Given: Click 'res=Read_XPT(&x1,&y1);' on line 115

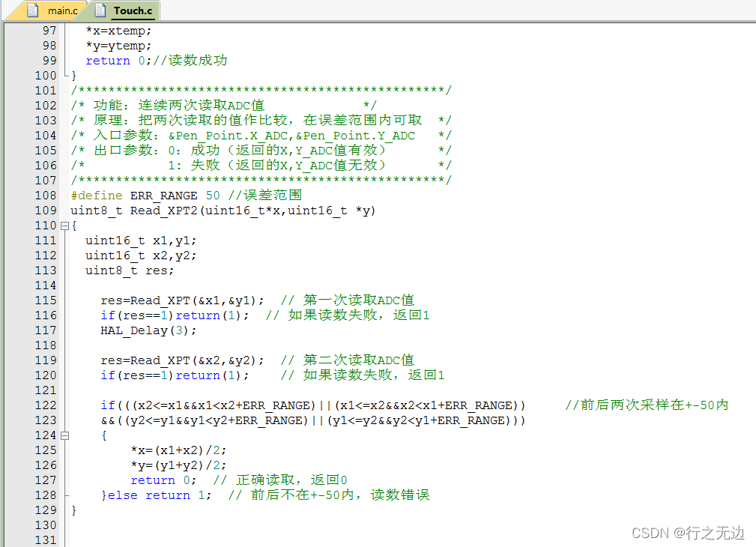Looking at the screenshot, I should (182, 300).
